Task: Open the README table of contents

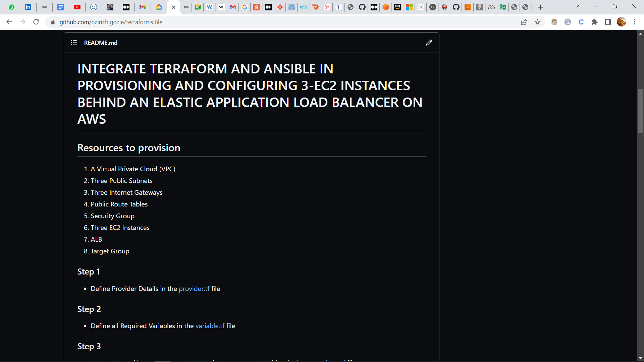Action: [74, 43]
